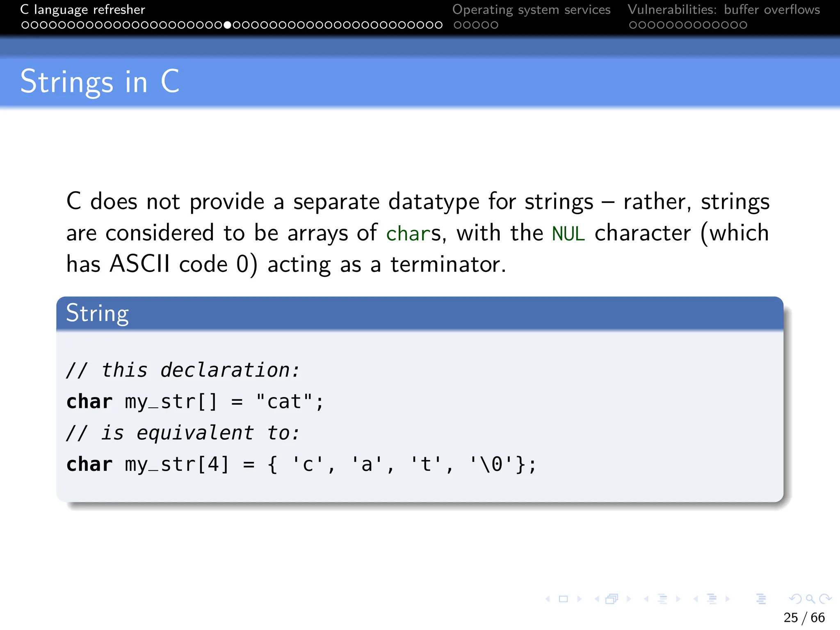
Task: Click code line char my_str[4] initializer
Action: point(301,465)
